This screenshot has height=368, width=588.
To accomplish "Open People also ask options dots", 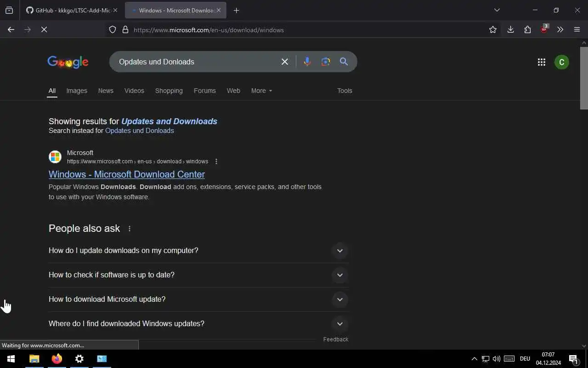I will coord(130,229).
